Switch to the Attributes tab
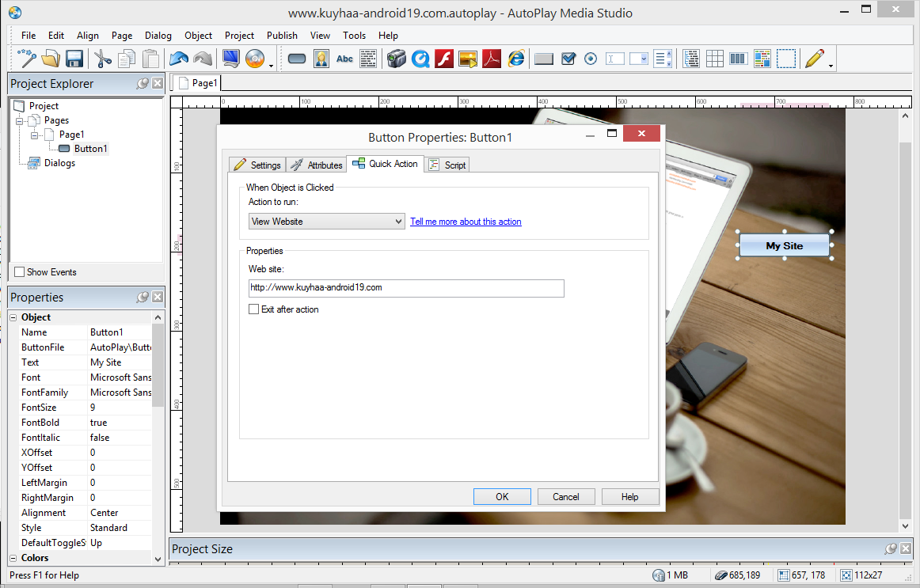The image size is (920, 588). (316, 165)
